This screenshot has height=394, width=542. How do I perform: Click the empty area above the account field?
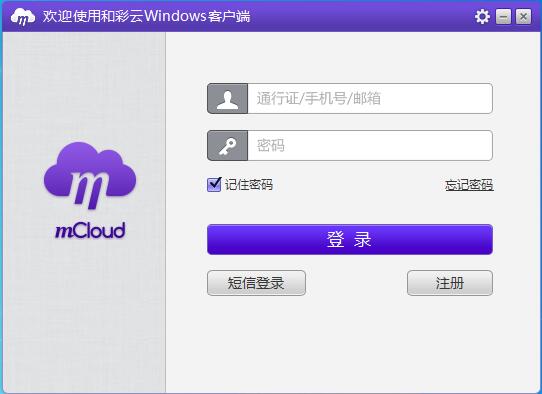(350, 57)
